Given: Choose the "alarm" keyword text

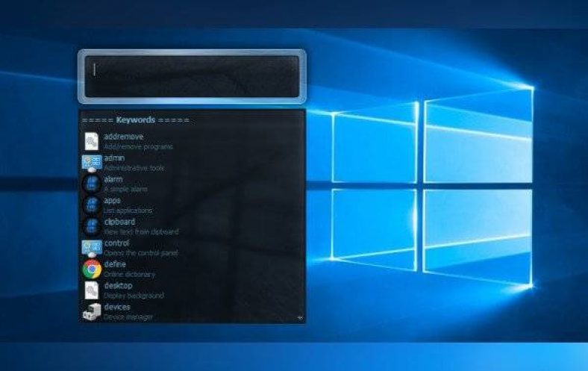Looking at the screenshot, I should pos(113,179).
